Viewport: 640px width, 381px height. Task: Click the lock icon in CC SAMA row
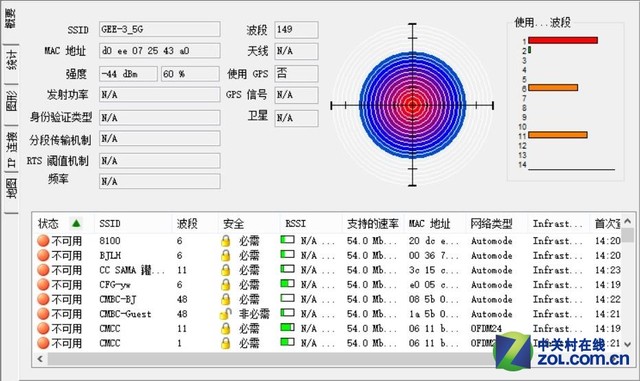coord(225,270)
